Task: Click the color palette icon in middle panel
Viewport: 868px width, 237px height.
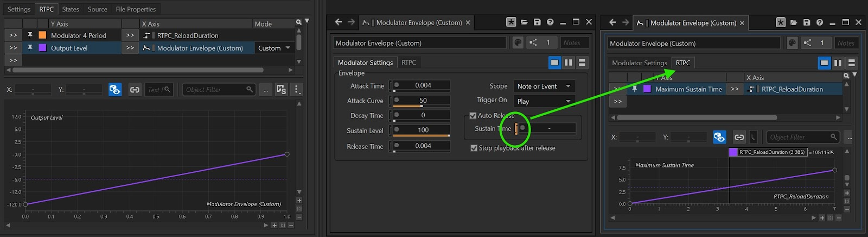Action: click(518, 43)
